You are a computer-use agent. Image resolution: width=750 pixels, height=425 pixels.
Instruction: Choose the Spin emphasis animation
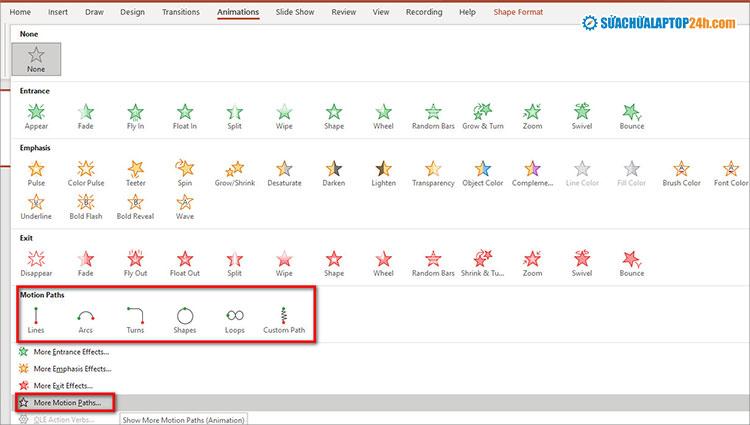[x=185, y=173]
